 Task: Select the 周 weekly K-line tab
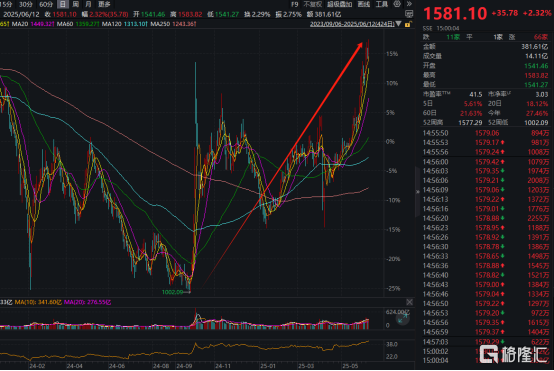[76, 4]
